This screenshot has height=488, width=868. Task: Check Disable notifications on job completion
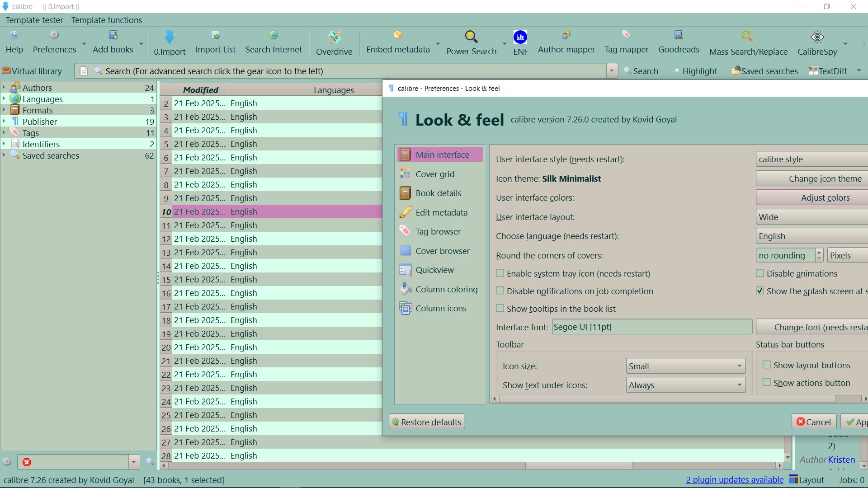click(x=500, y=291)
